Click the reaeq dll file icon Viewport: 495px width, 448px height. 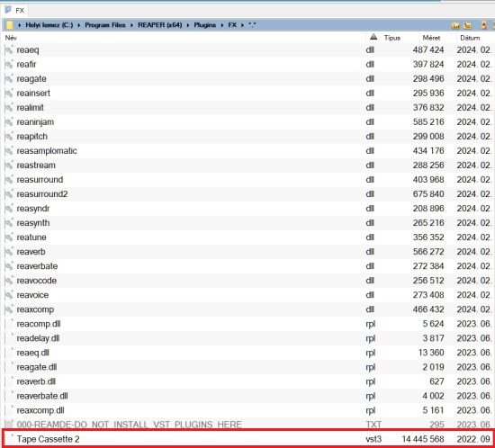[x=9, y=49]
